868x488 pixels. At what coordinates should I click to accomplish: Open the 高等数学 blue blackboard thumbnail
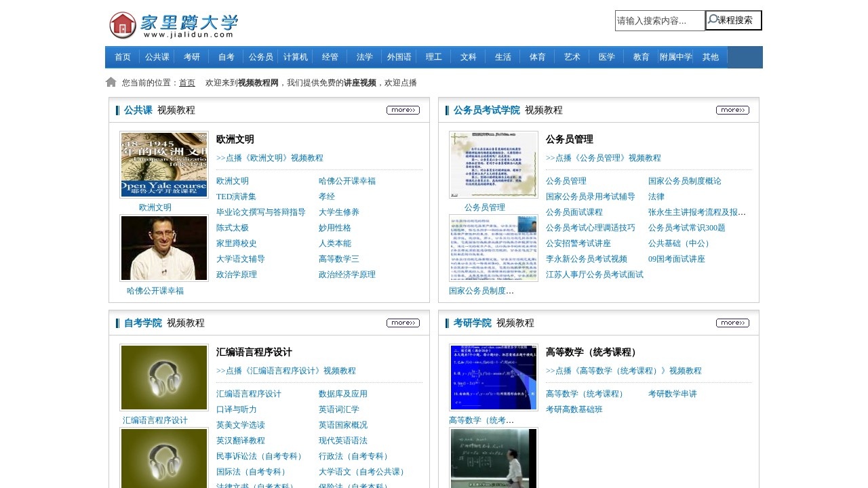pyautogui.click(x=494, y=378)
